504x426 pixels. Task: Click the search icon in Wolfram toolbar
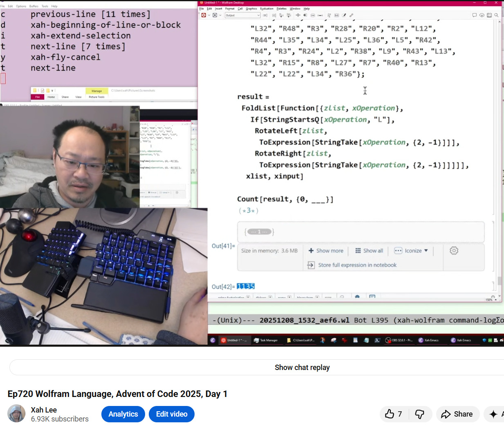pyautogui.click(x=496, y=15)
